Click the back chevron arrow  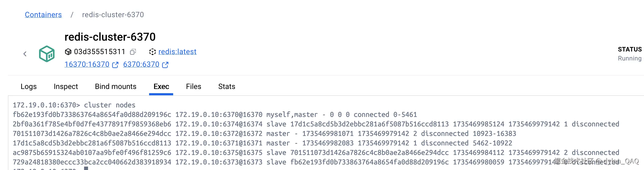point(25,54)
